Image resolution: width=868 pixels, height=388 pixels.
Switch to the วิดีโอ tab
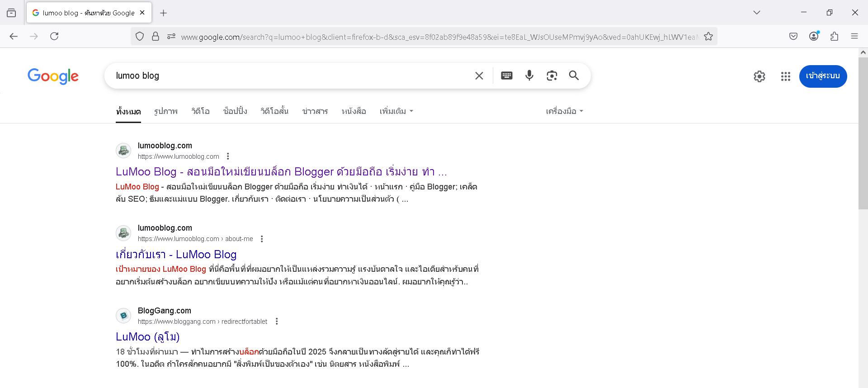pyautogui.click(x=200, y=111)
